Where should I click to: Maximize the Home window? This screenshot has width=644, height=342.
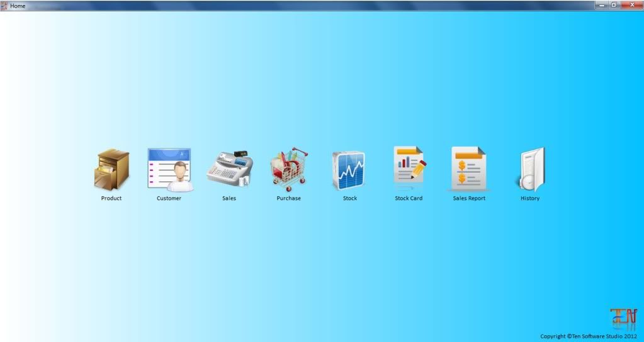click(x=614, y=5)
